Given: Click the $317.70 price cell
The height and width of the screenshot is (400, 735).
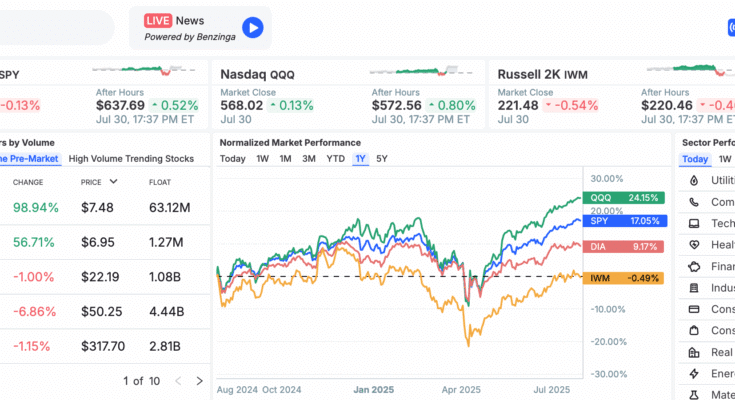Looking at the screenshot, I should (x=103, y=347).
